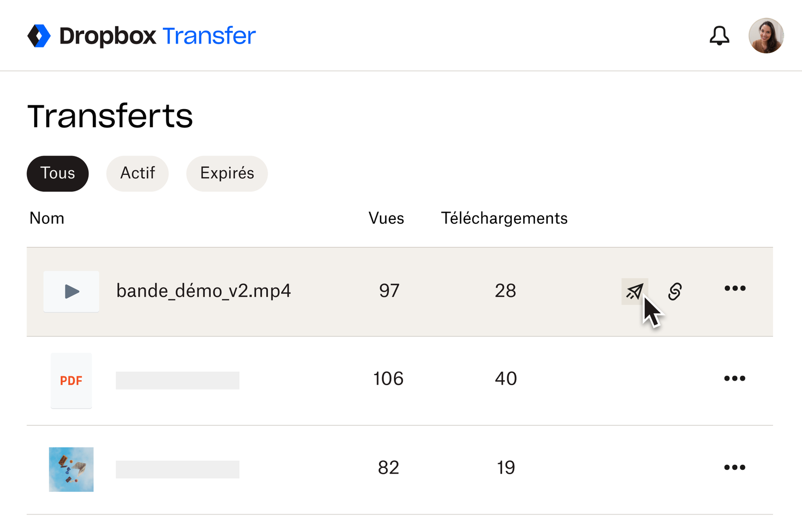
Task: Select the bande_démo_v2.mp4 file name
Action: pyautogui.click(x=204, y=291)
